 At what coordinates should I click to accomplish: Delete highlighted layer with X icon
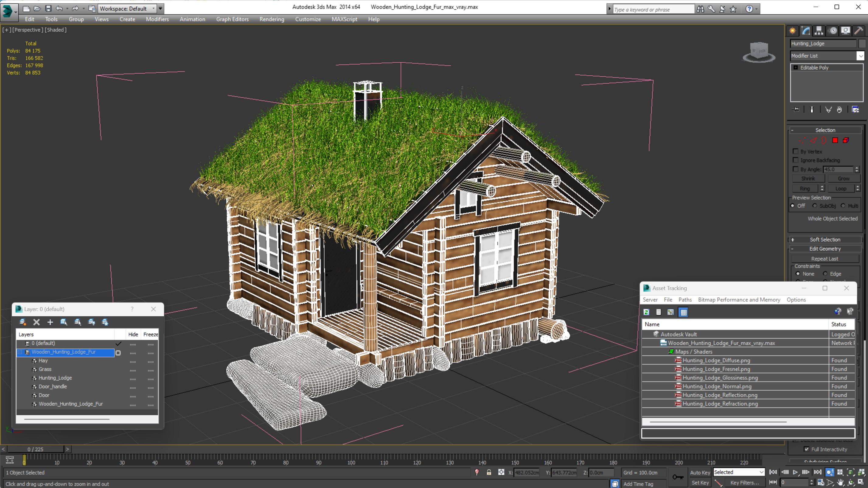37,322
